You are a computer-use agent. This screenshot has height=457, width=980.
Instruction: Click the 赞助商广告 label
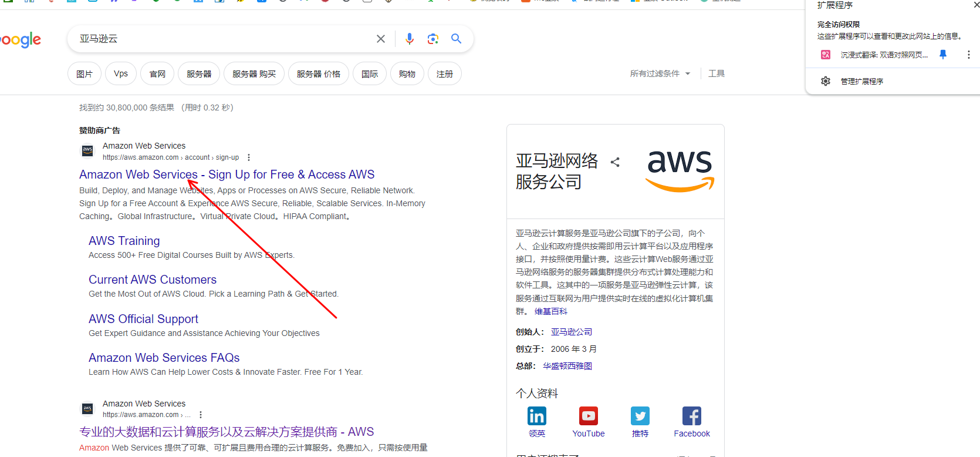point(100,130)
